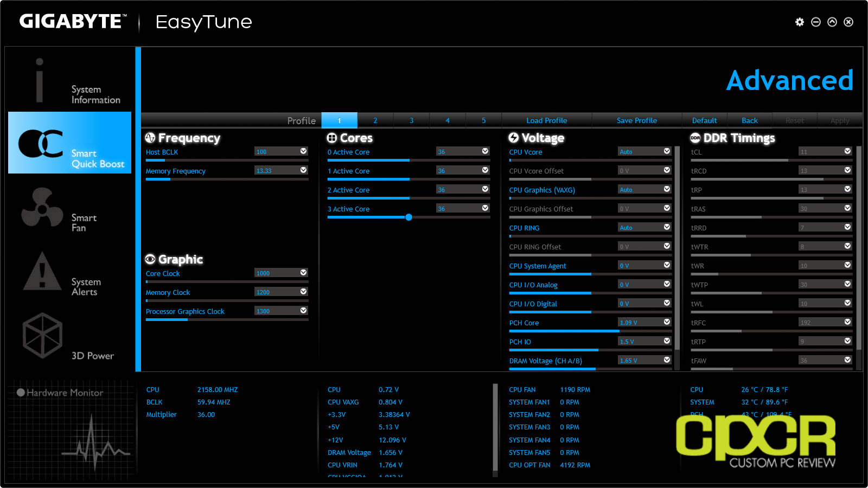868x488 pixels.
Task: Click the Frequency section gauge icon
Action: coord(150,138)
